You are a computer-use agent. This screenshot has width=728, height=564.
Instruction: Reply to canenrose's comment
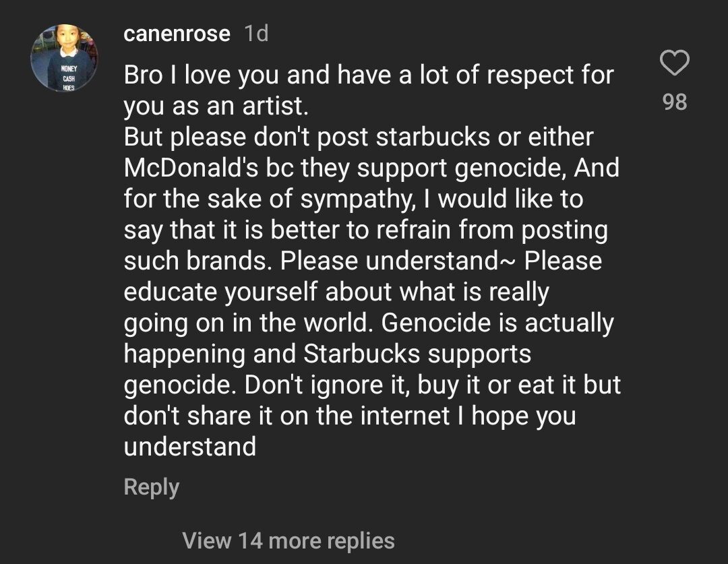click(151, 487)
